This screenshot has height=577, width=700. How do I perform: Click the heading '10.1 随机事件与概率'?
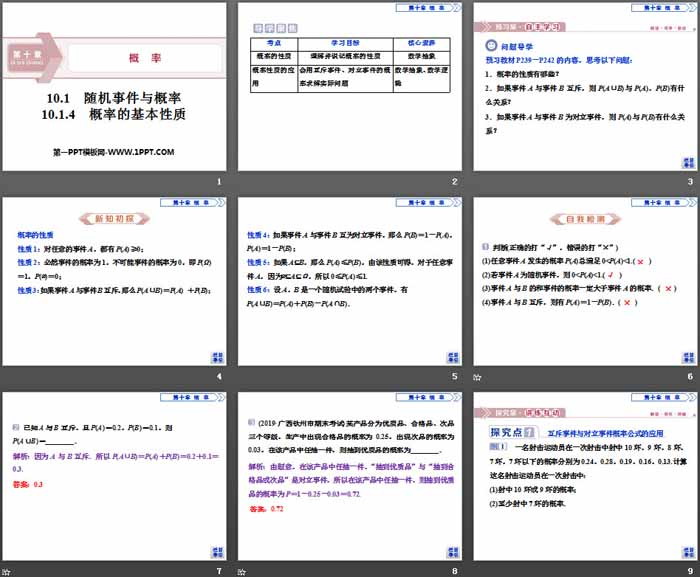click(x=114, y=98)
